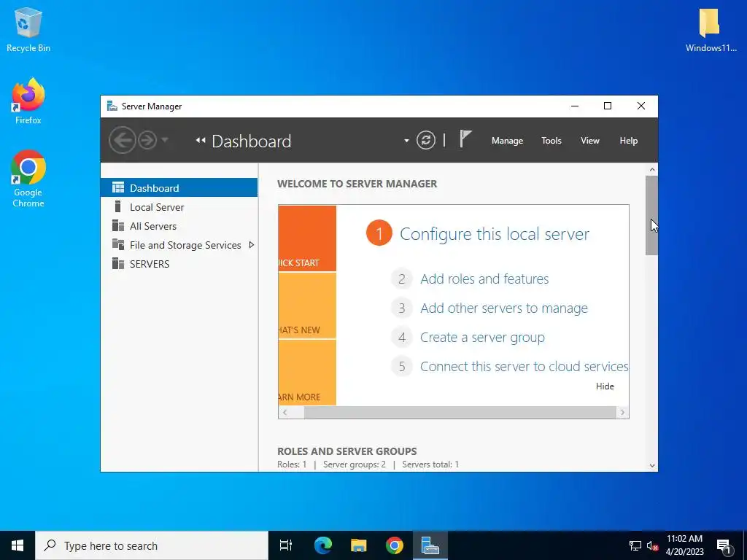The width and height of the screenshot is (747, 560).
Task: Maximize the Server Manager window
Action: pos(608,106)
